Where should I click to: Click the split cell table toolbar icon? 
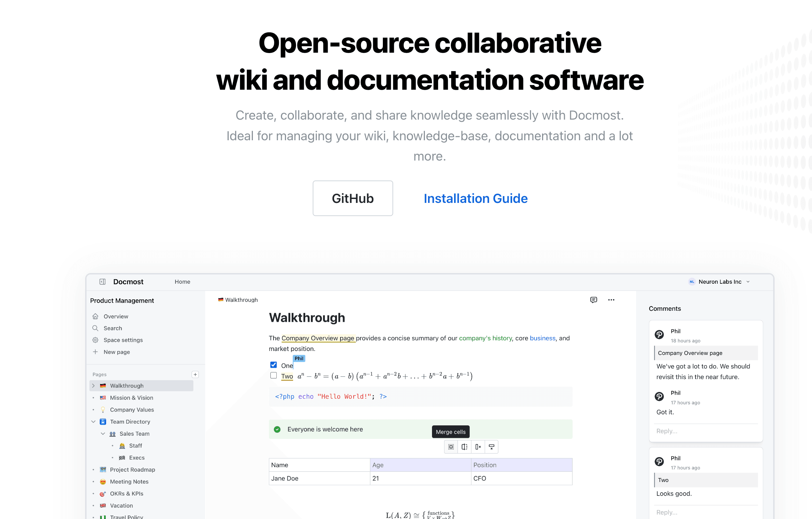[x=464, y=447]
